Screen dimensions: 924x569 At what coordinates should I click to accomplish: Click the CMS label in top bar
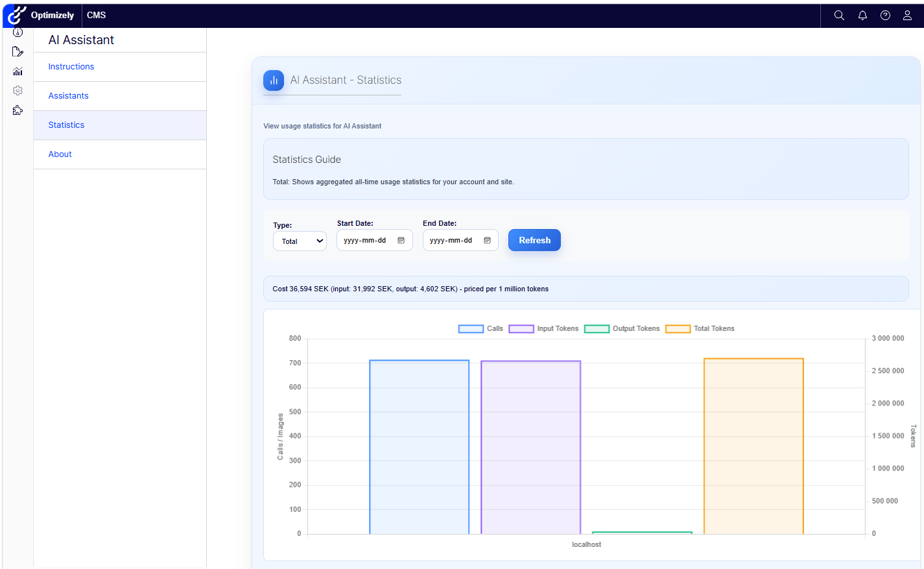tap(96, 15)
